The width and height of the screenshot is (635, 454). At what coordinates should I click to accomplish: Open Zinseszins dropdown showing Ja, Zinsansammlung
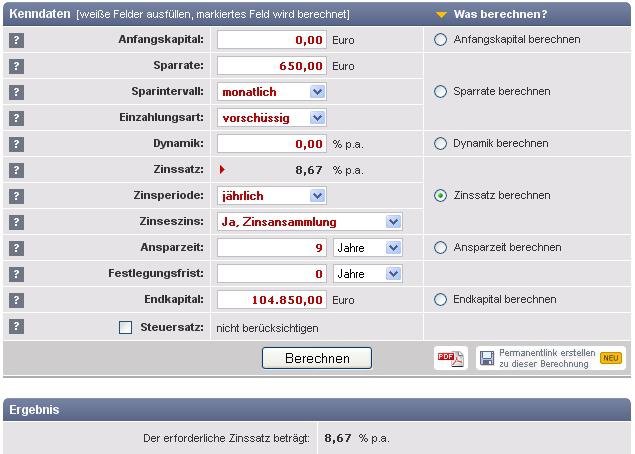(310, 222)
